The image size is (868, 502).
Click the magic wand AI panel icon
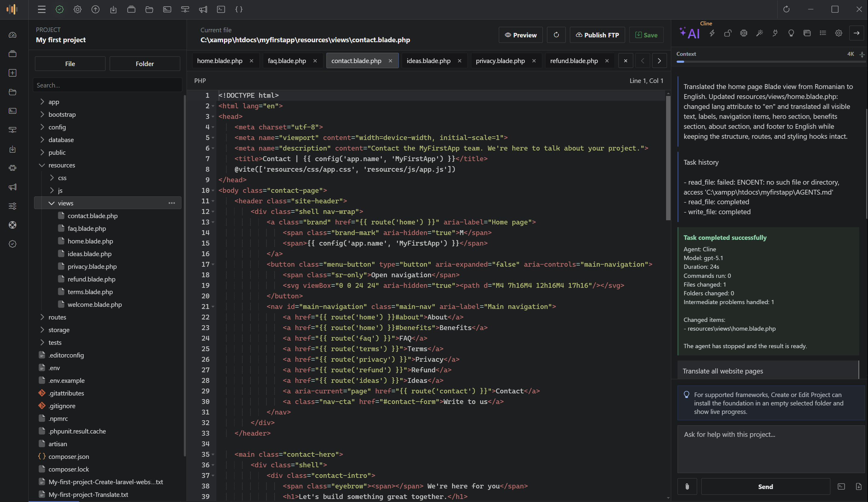[x=759, y=33]
